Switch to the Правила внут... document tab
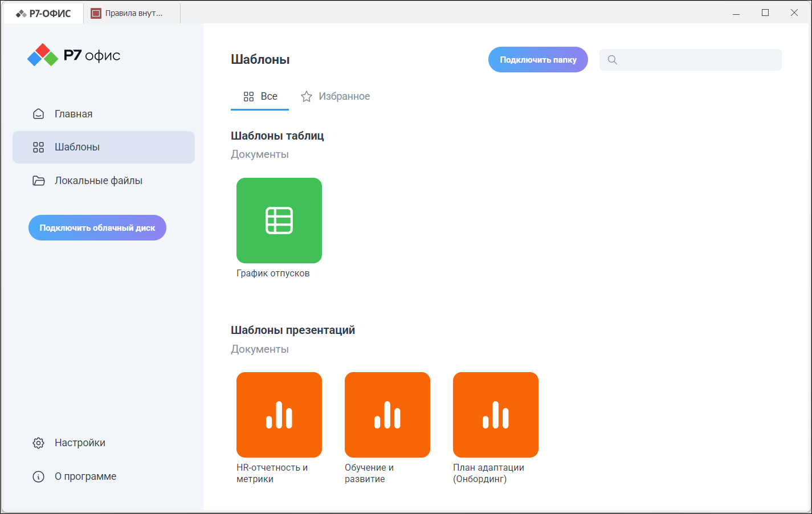This screenshot has height=514, width=812. (132, 13)
